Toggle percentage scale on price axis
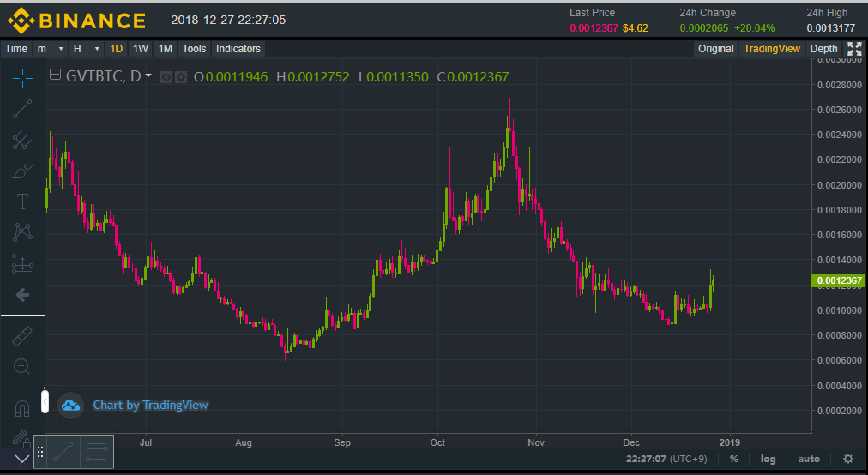 (x=733, y=459)
